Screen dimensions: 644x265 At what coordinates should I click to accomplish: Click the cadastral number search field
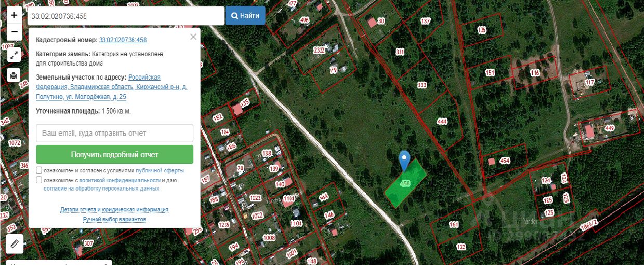point(126,16)
